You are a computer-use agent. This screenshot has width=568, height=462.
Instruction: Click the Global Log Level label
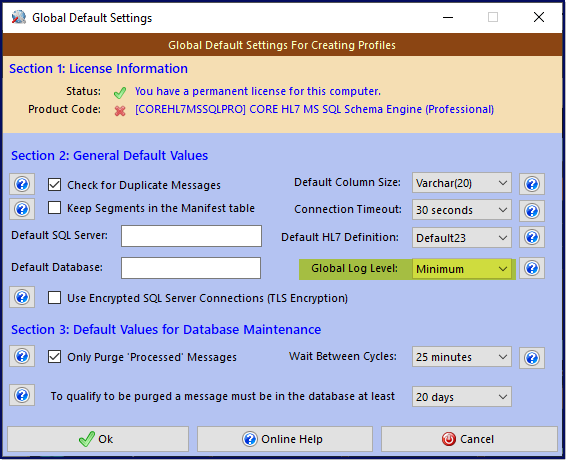(x=354, y=268)
